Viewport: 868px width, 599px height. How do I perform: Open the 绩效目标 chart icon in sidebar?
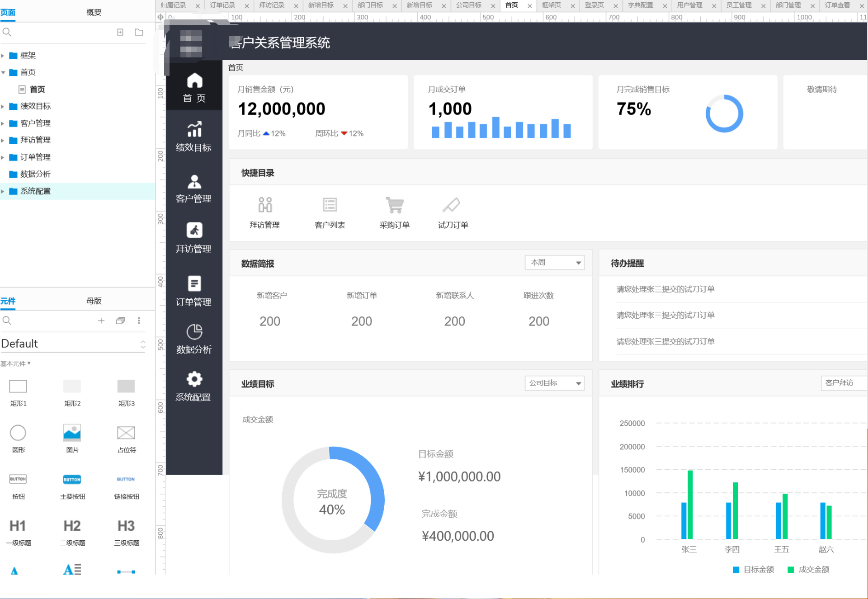tap(195, 129)
